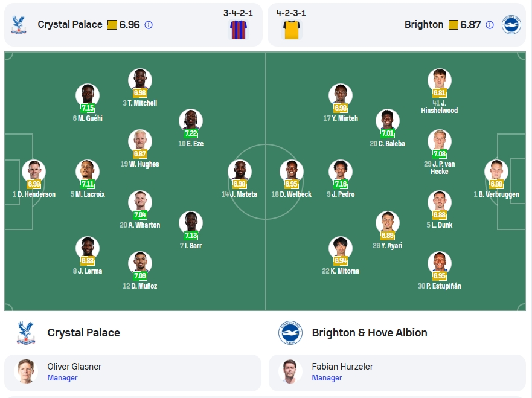The height and width of the screenshot is (398, 532).
Task: Open the Oliver Glasner manager card
Action: point(133,373)
